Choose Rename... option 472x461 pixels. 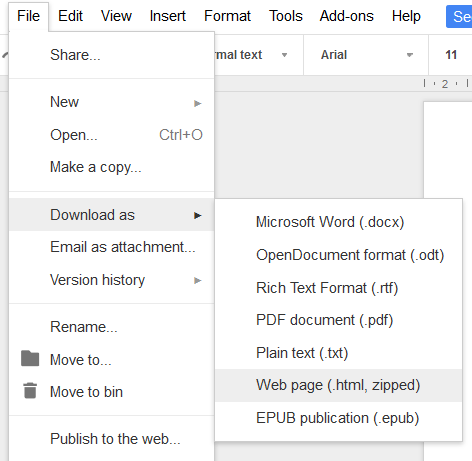111,327
